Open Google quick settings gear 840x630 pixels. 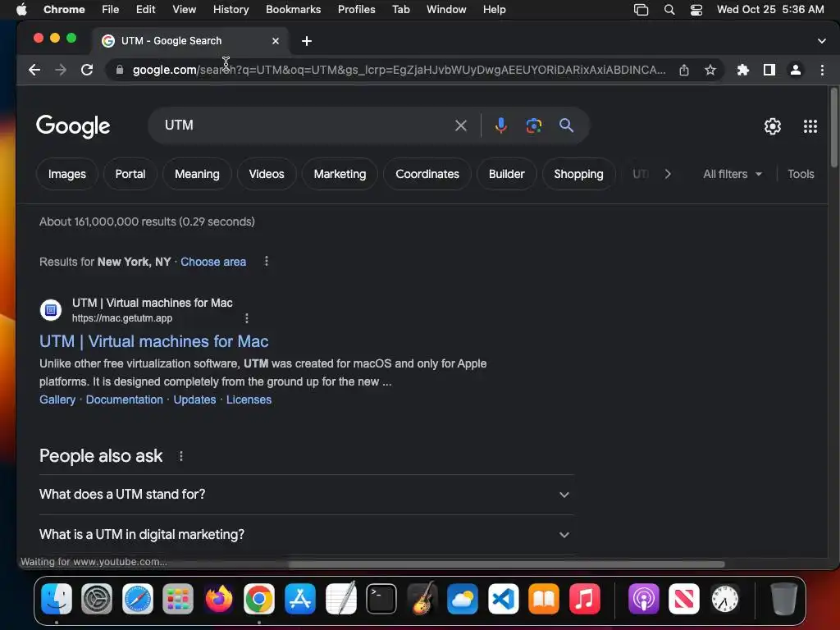point(773,126)
